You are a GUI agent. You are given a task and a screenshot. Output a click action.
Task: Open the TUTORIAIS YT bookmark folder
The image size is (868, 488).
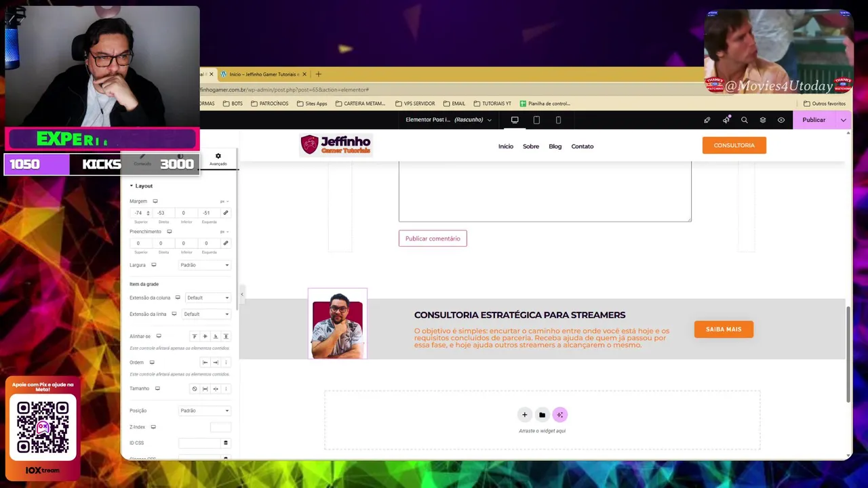click(492, 104)
